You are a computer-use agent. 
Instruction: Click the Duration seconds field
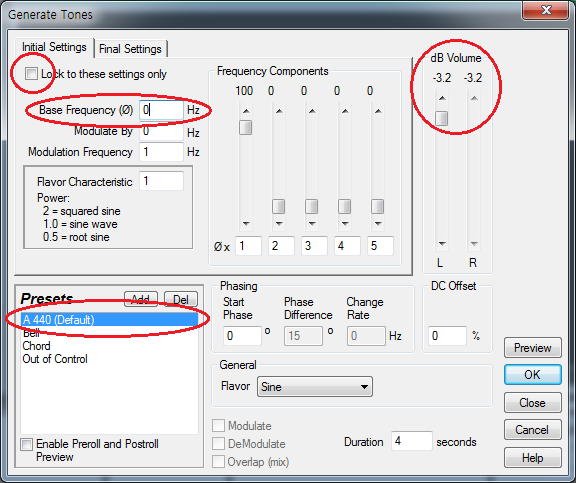pos(412,441)
